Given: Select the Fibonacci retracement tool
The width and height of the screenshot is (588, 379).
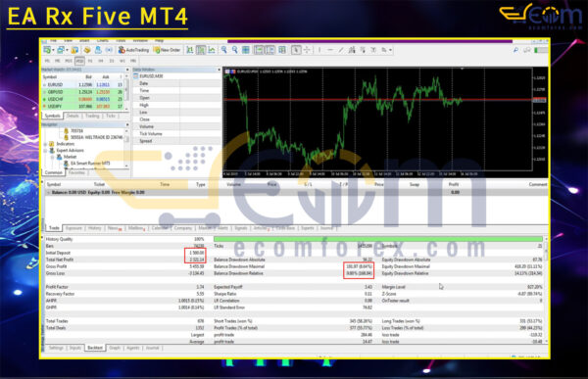Looking at the screenshot, I should pos(363,50).
